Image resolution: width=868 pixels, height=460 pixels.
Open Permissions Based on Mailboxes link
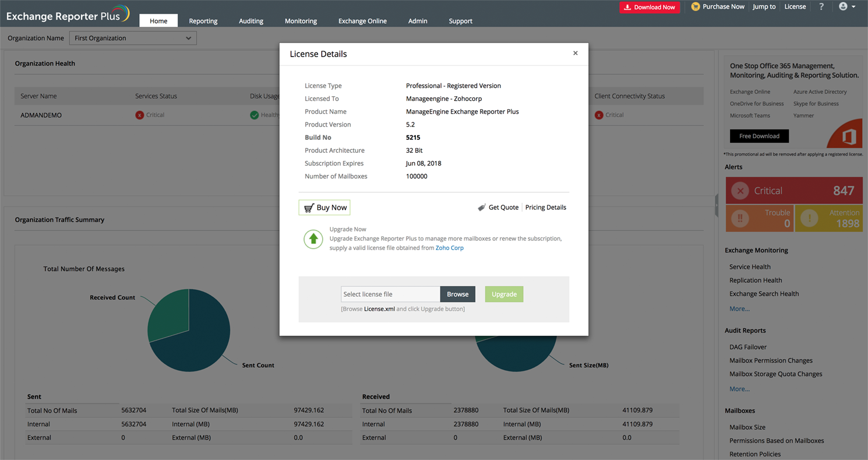point(777,441)
